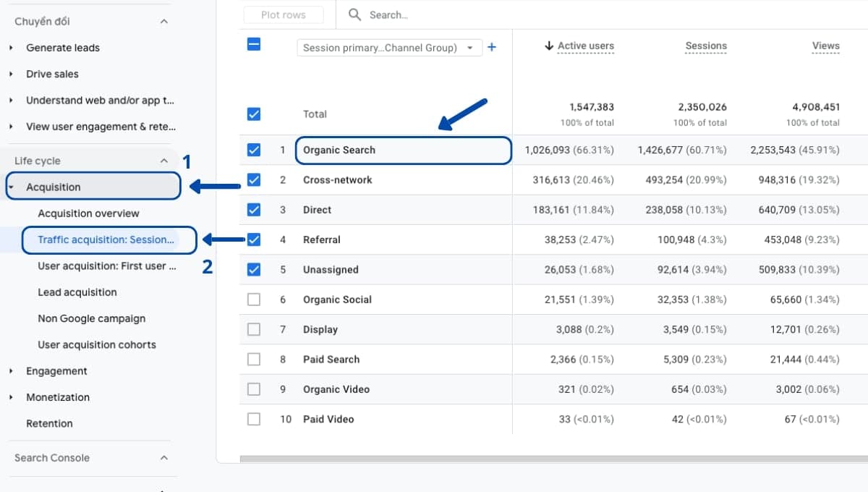Check the Organic Social row checkbox
Viewport: 868px width, 492px height.
(x=254, y=300)
